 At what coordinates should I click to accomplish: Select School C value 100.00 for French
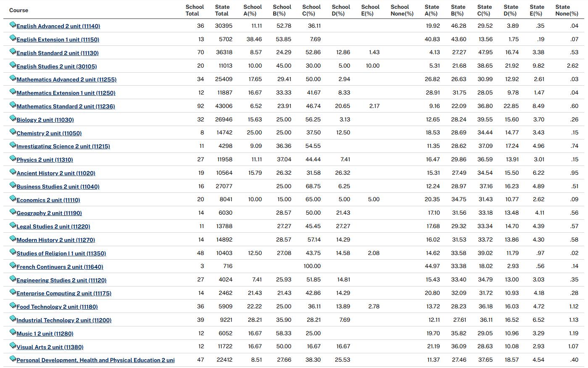coord(312,266)
